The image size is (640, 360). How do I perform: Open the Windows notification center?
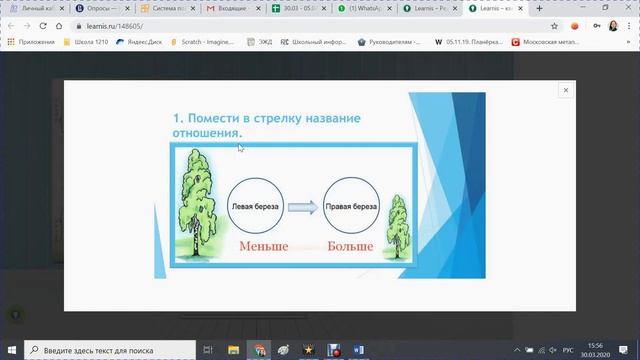pyautogui.click(x=623, y=350)
